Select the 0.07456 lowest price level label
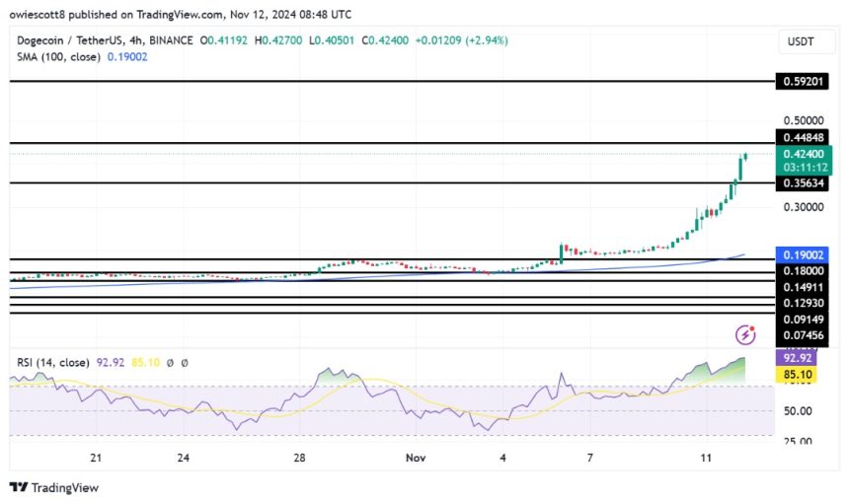 tap(807, 336)
